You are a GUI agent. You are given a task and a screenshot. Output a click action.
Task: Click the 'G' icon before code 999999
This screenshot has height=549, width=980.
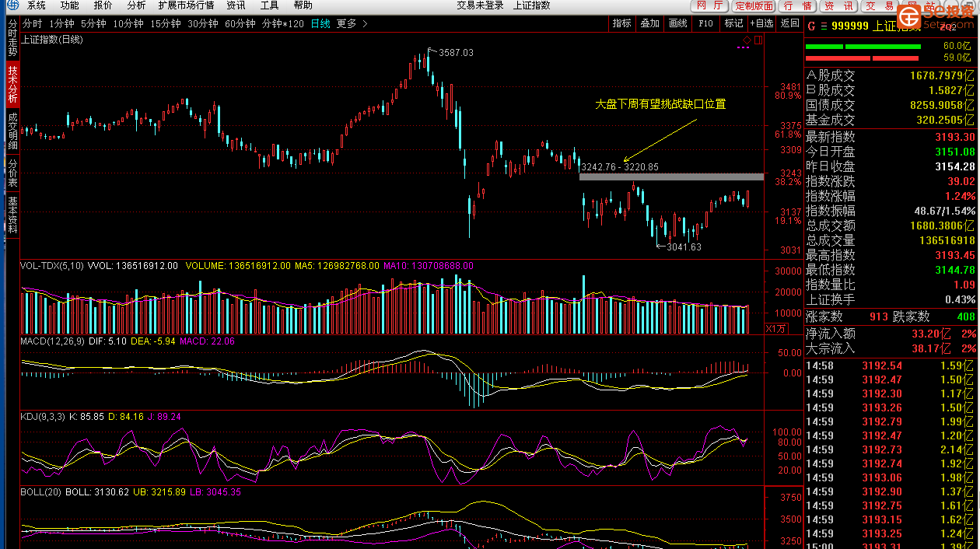[811, 26]
